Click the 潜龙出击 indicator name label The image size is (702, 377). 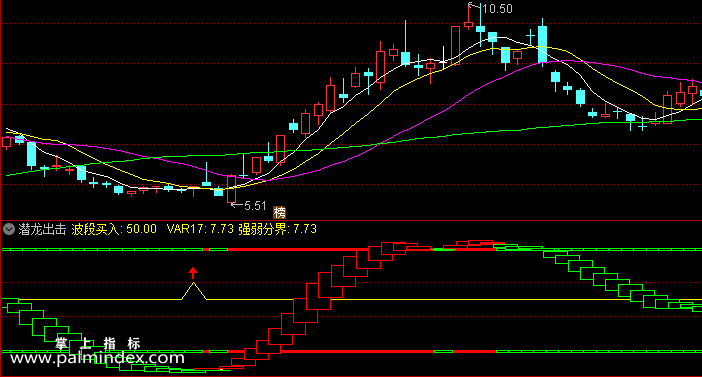click(43, 229)
